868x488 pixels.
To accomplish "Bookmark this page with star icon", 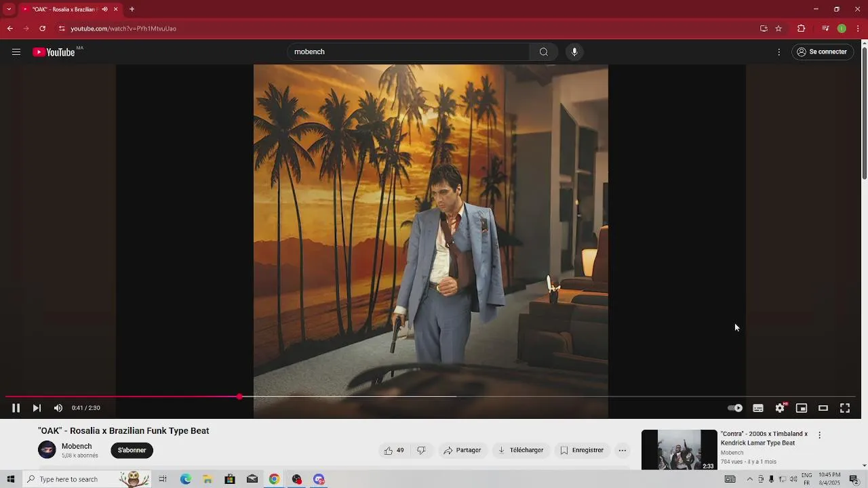I will click(778, 28).
